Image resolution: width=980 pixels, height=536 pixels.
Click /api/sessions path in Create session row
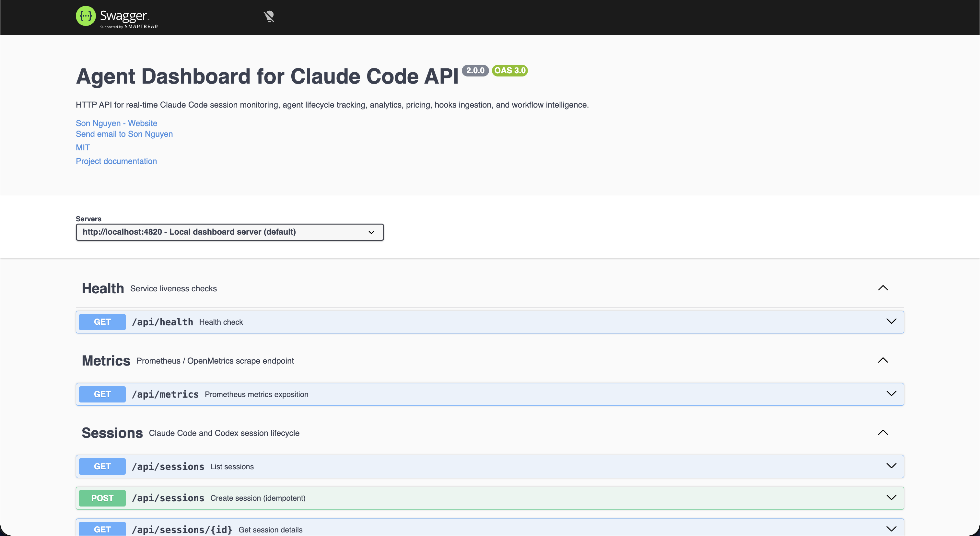(168, 498)
